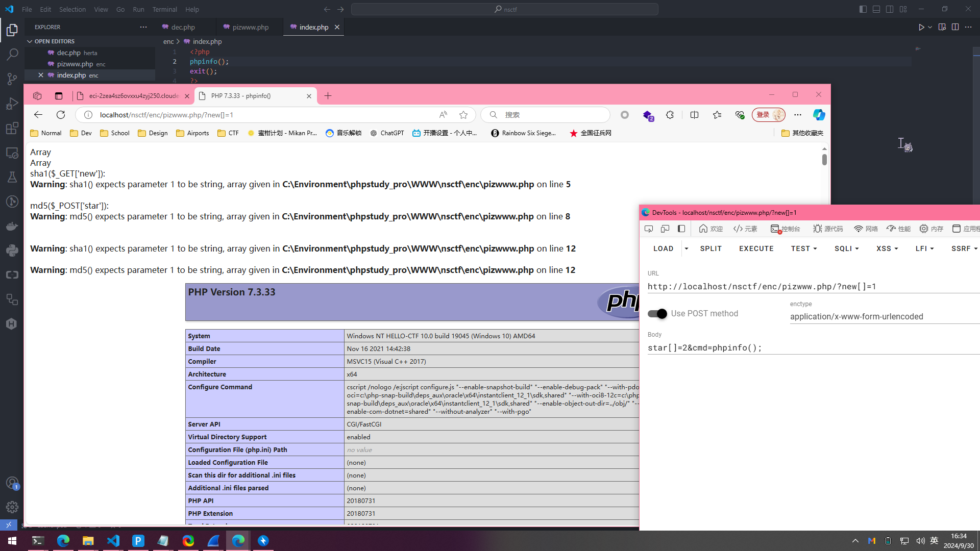980x551 pixels.
Task: Disable the Use POST method toggle
Action: click(657, 314)
